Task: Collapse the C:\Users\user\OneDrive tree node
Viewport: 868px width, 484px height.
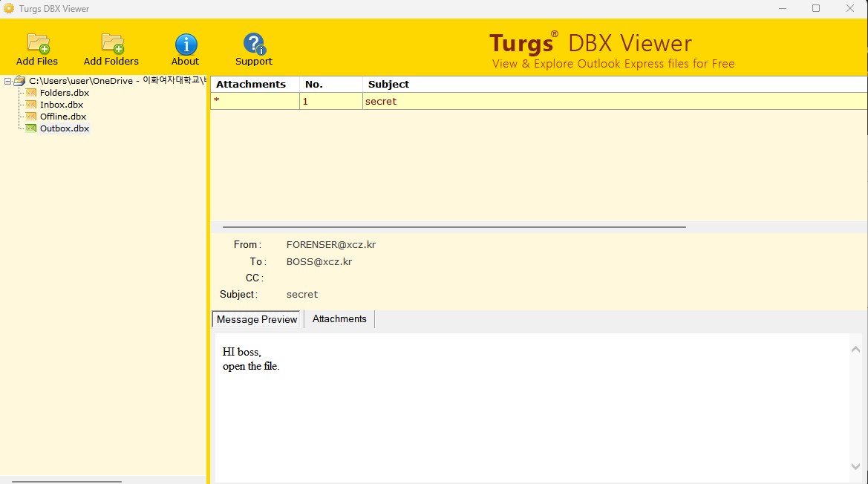Action: tap(7, 82)
